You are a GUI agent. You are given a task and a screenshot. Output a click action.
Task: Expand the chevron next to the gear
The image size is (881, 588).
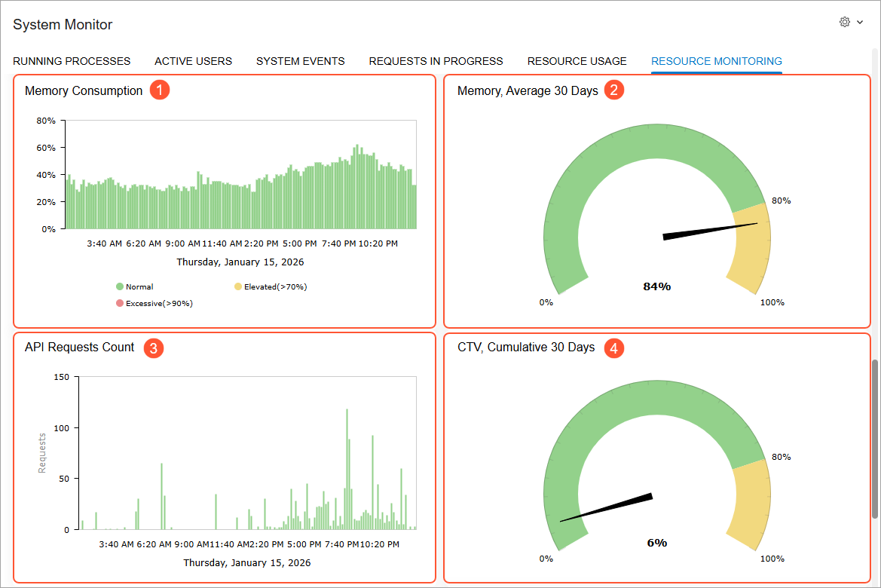860,23
